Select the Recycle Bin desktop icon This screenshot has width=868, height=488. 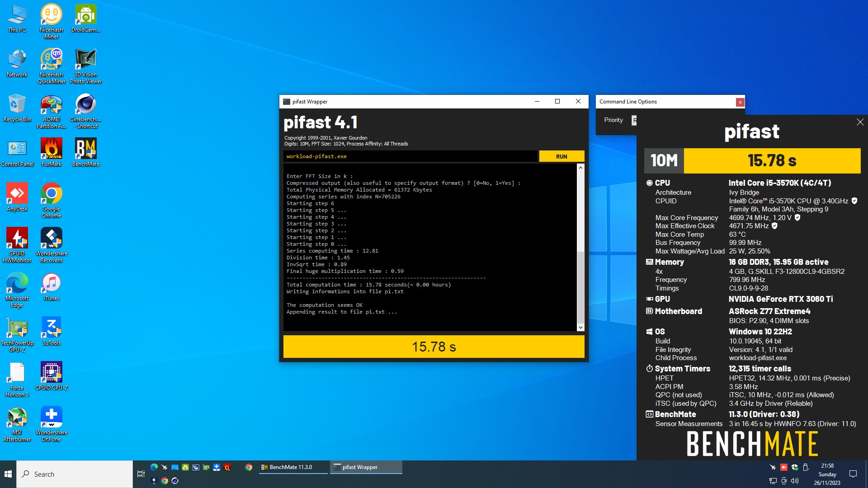[x=17, y=108]
